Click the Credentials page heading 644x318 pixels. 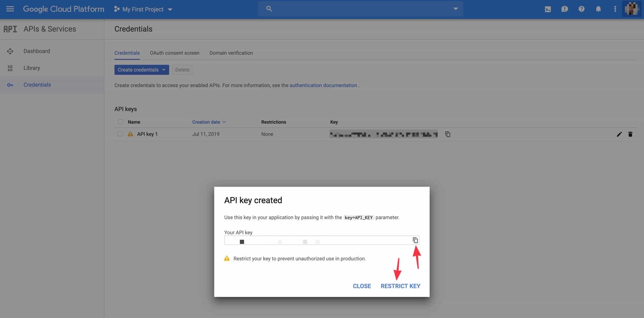point(133,29)
